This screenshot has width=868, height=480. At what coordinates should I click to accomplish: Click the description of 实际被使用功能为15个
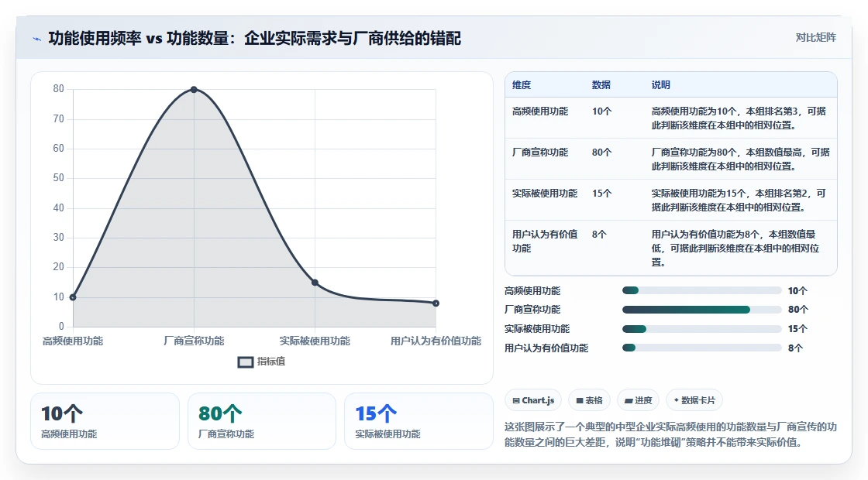point(739,201)
